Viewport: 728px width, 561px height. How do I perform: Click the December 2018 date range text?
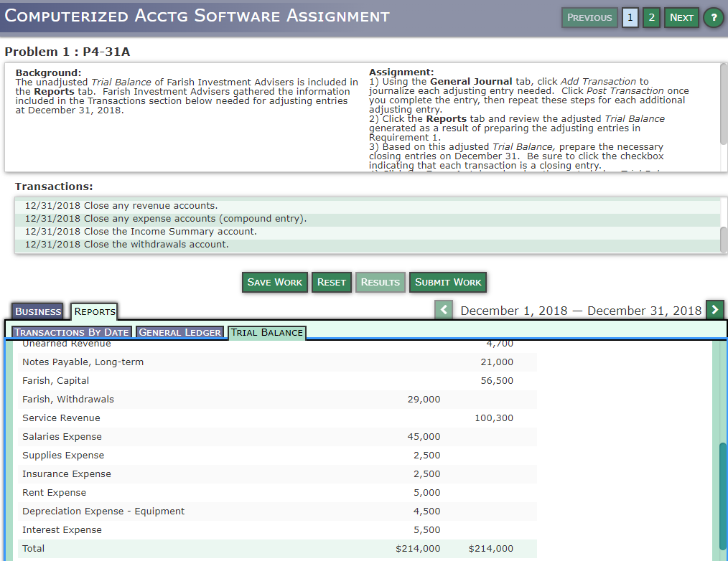pos(581,311)
